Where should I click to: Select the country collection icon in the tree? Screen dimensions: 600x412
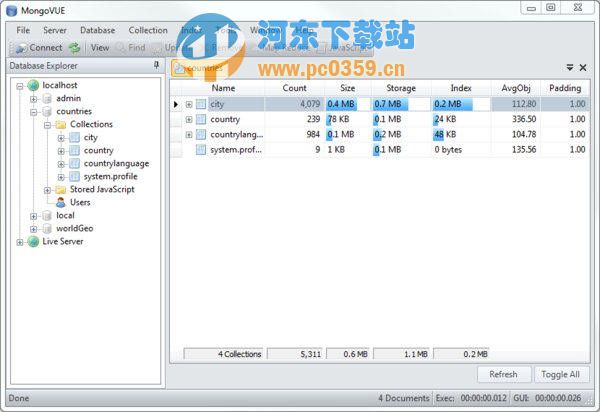click(74, 151)
